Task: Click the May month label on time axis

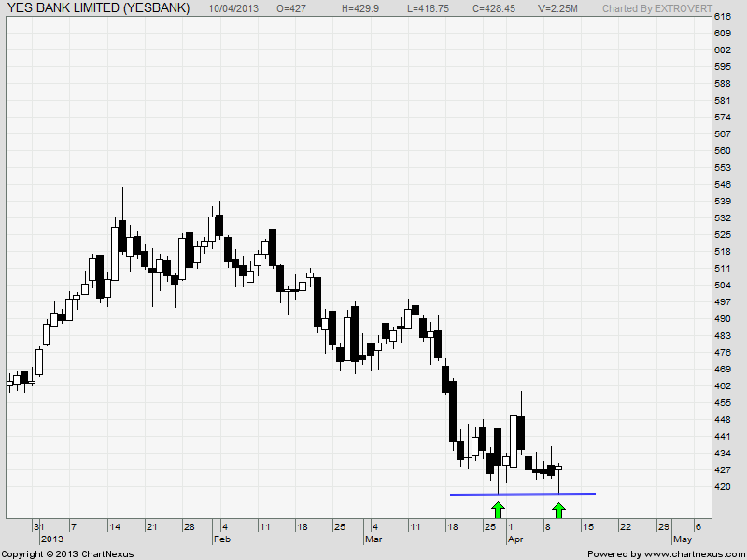Action: pyautogui.click(x=683, y=539)
